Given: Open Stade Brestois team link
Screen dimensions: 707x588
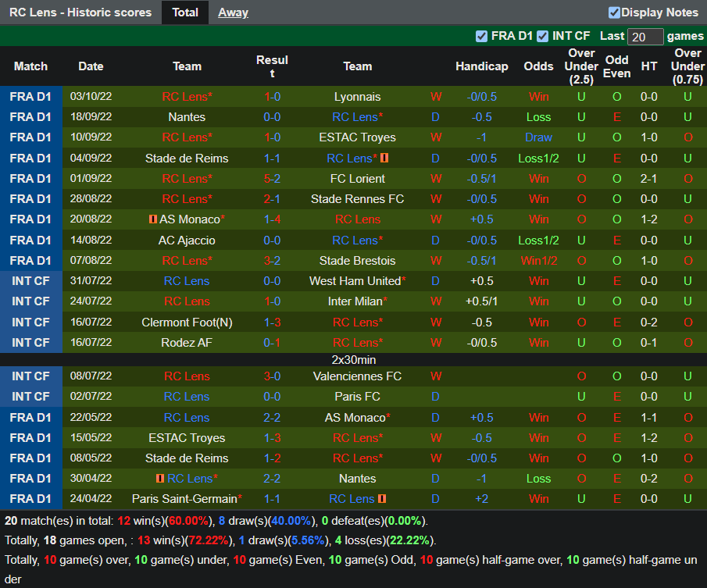Looking at the screenshot, I should [x=357, y=261].
